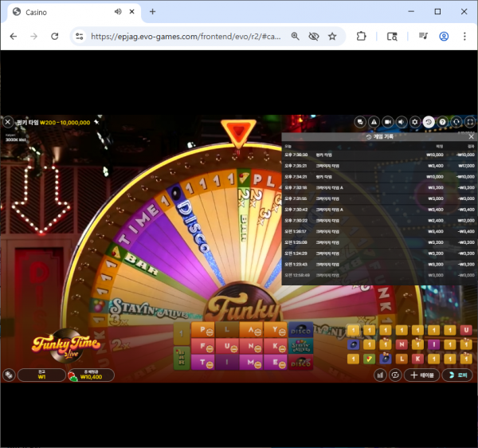Go to the lobby button

tap(459, 375)
